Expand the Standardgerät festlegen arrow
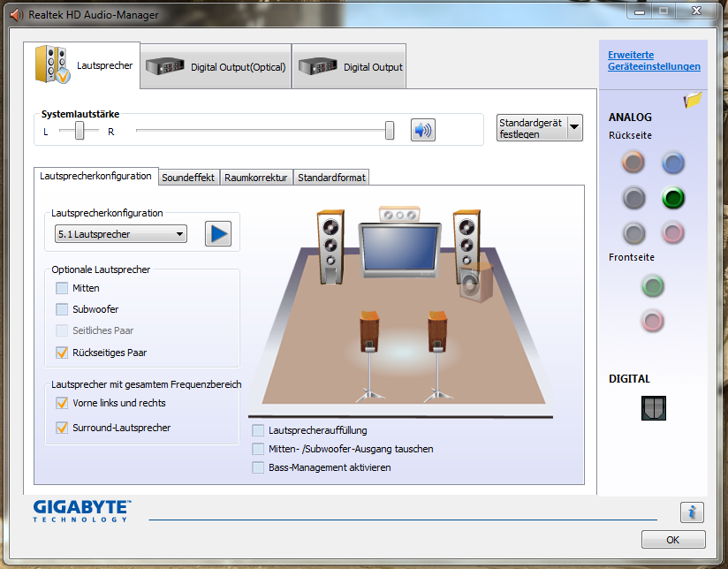Screen dimensions: 728x569 [x=574, y=127]
